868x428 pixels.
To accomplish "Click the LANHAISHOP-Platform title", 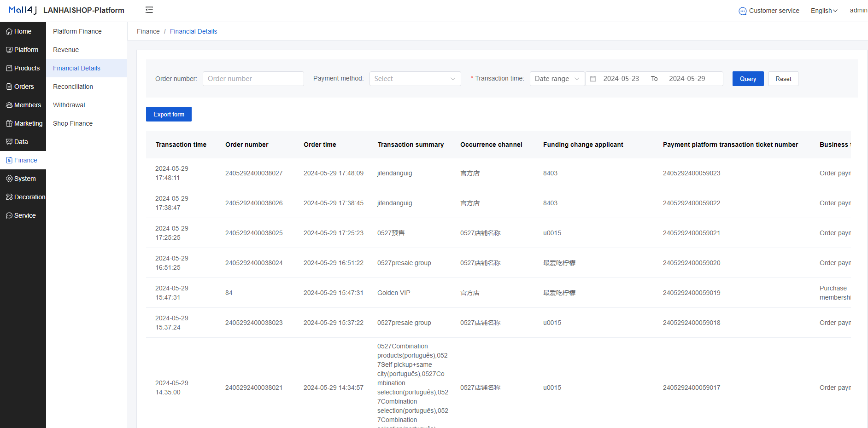I will 84,10.
